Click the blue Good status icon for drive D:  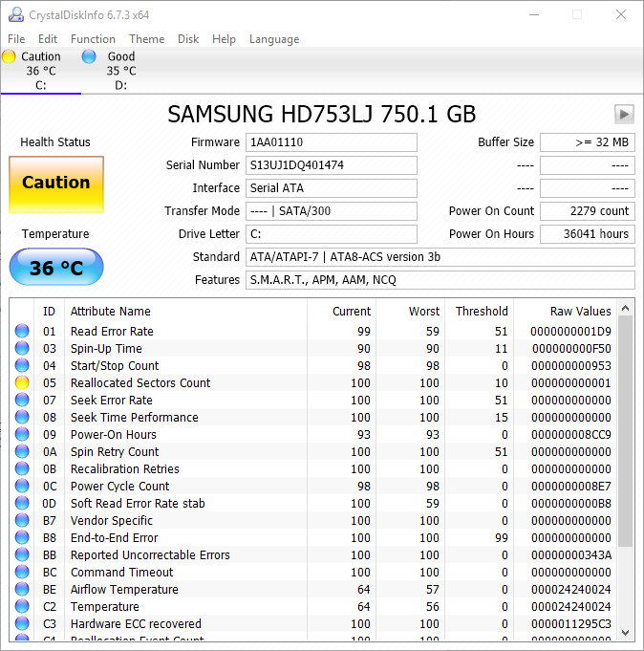(x=89, y=57)
